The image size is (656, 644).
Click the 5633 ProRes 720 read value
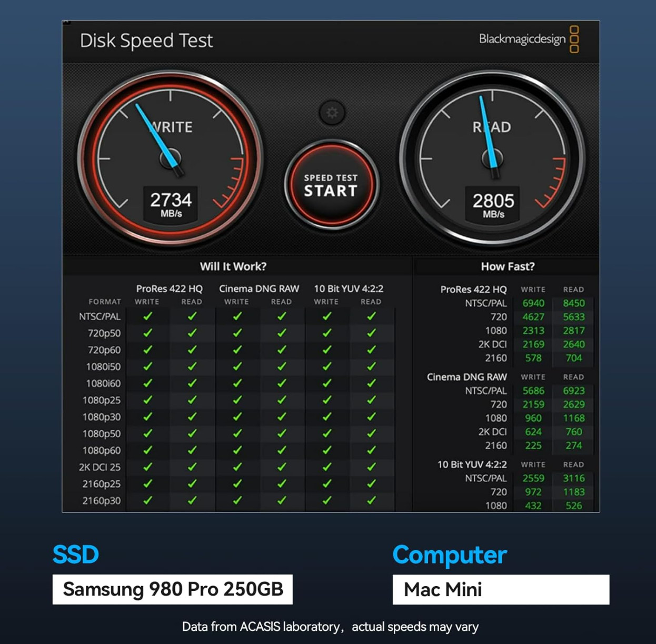click(574, 317)
